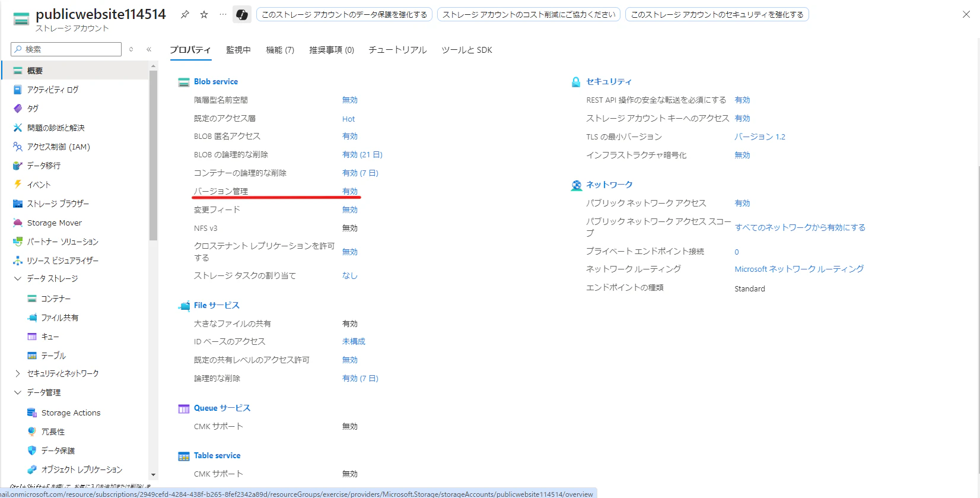Click このストレージ アカウントのセキュリティを強化する button
The height and width of the screenshot is (498, 980).
717,14
